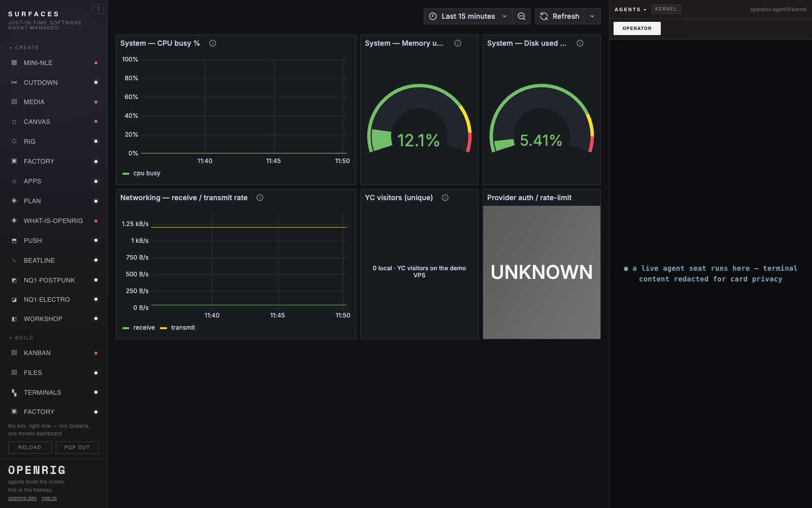The width and height of the screenshot is (812, 508).
Task: Click the WORKSHOP sidebar icon
Action: click(14, 319)
